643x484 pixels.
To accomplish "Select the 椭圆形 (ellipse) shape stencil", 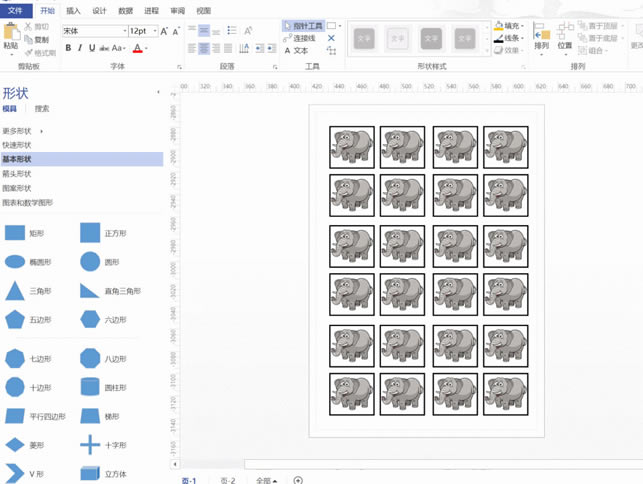I will tap(15, 262).
